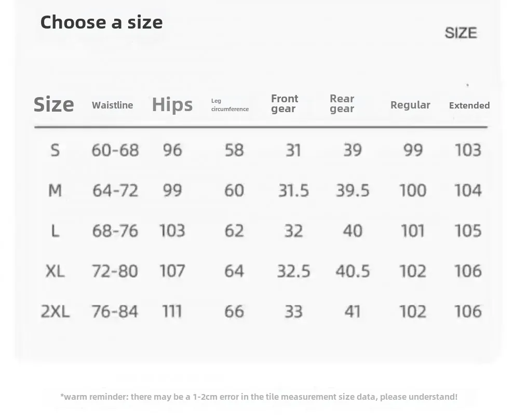The height and width of the screenshot is (420, 514).
Task: Click the S size row label
Action: (55, 151)
